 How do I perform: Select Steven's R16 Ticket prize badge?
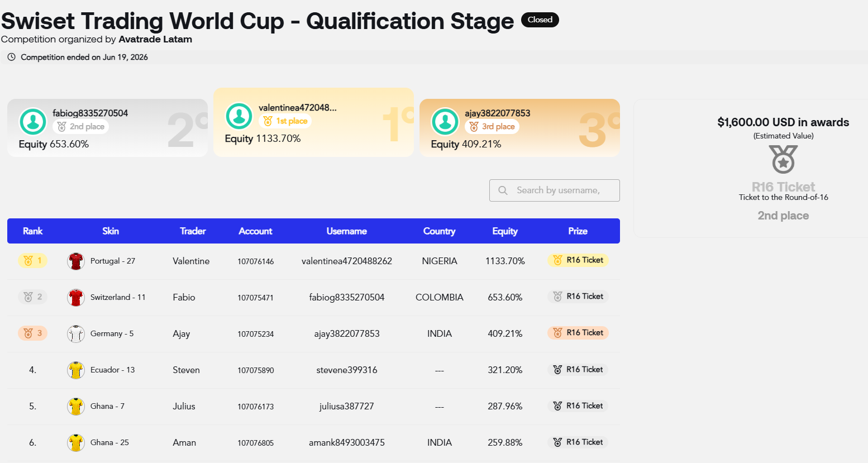tap(578, 369)
